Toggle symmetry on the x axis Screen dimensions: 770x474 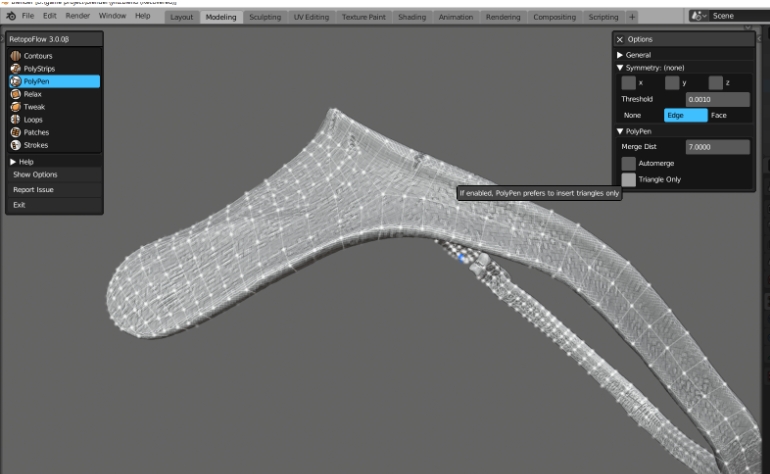[628, 83]
